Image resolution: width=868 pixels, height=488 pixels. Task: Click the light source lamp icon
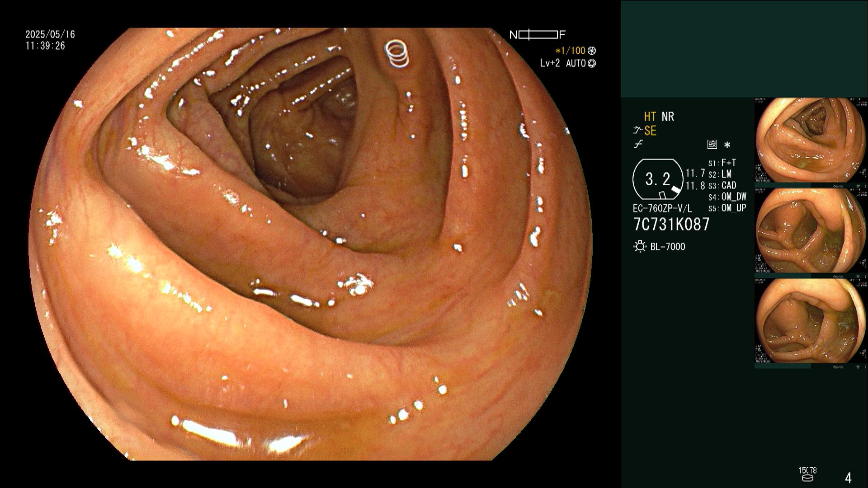click(x=640, y=247)
